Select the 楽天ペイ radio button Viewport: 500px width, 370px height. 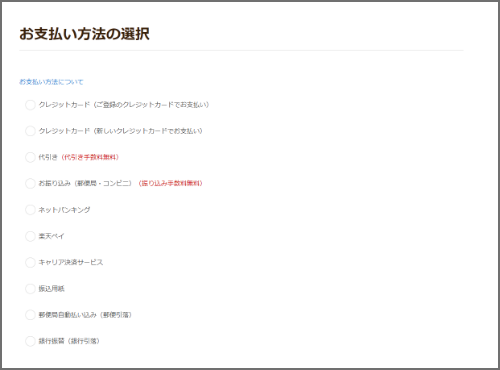click(30, 236)
